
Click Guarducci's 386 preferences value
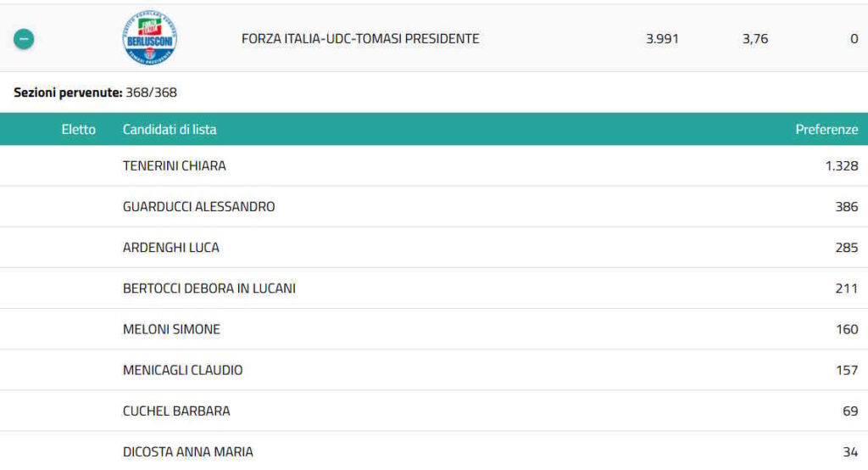pyautogui.click(x=847, y=207)
